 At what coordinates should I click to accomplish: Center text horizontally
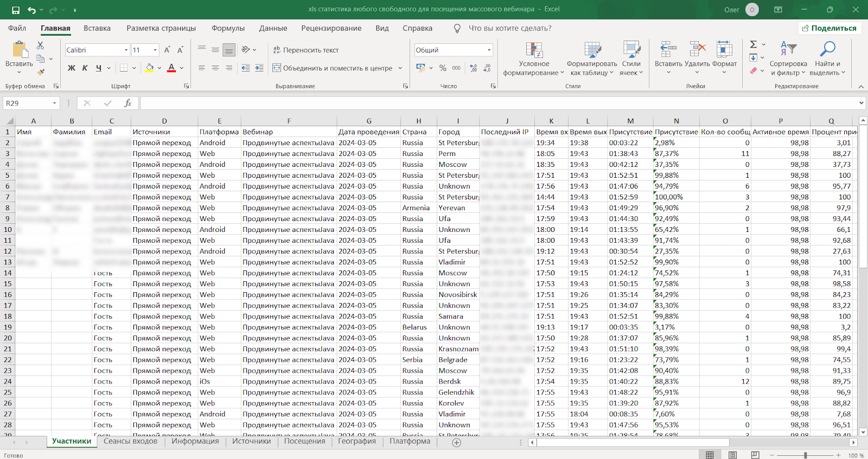[215, 68]
